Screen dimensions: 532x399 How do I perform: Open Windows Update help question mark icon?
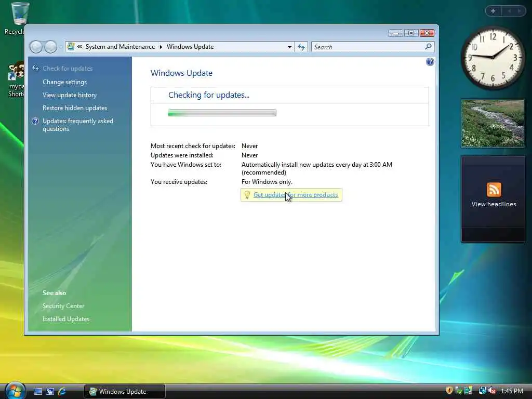[x=430, y=62]
